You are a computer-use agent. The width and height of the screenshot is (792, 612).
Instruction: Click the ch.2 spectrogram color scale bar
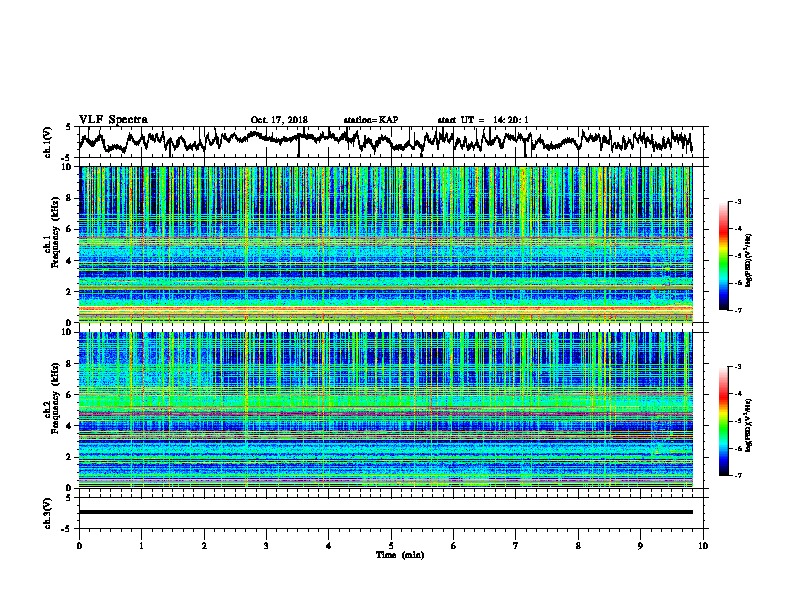(723, 421)
